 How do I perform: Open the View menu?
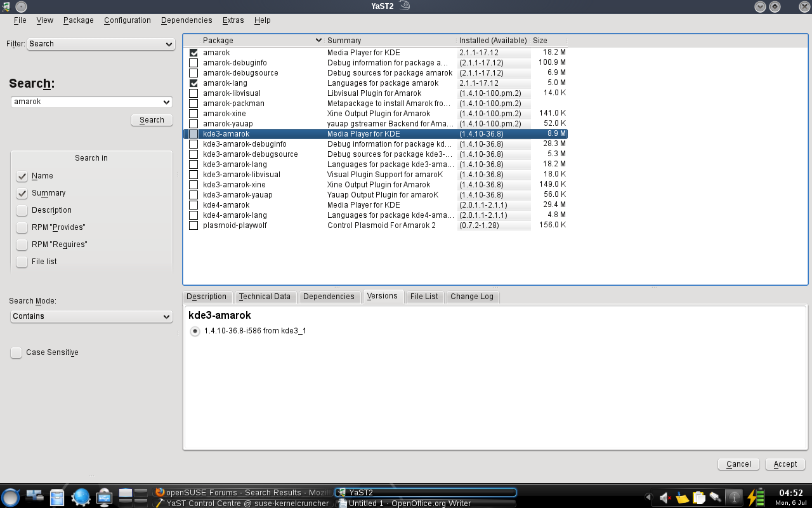(45, 20)
